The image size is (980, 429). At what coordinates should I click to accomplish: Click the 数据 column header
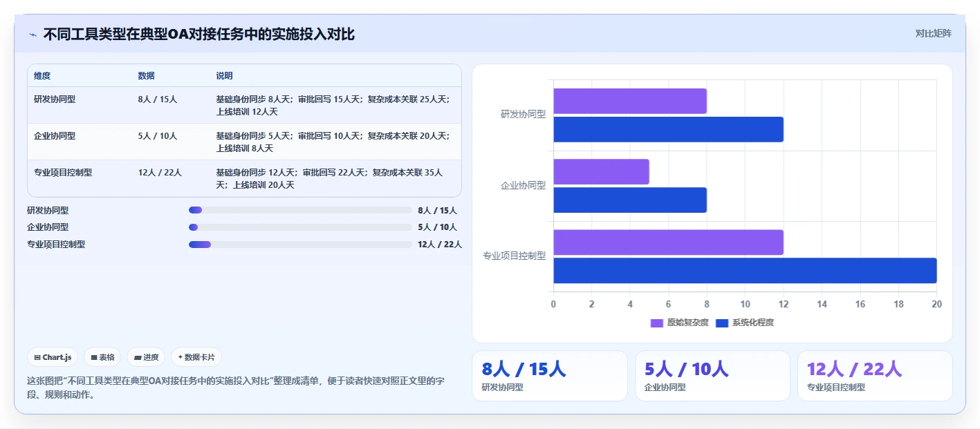pos(146,76)
